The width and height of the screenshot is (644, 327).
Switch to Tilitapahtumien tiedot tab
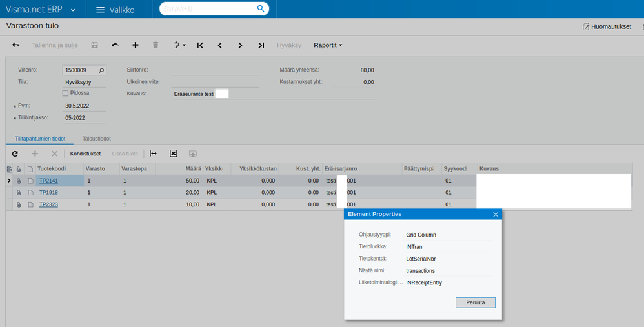pos(40,139)
